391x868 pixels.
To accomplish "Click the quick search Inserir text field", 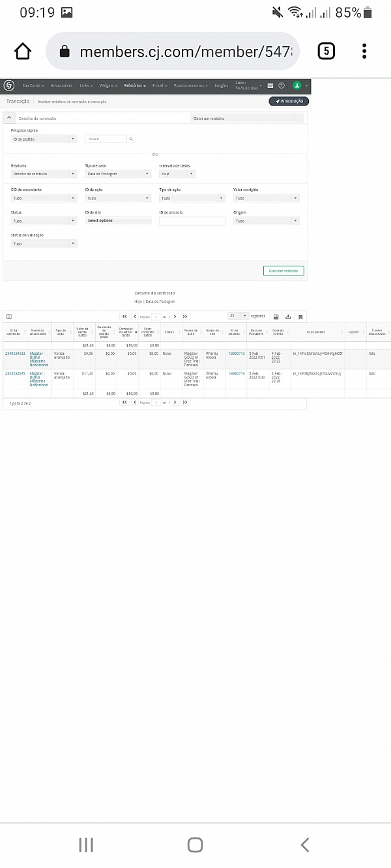I will coord(106,139).
